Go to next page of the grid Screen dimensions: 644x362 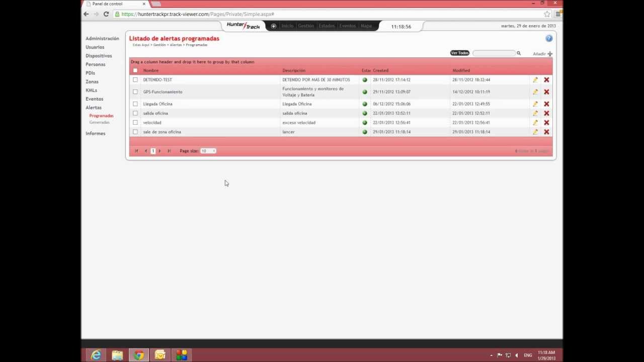click(160, 151)
